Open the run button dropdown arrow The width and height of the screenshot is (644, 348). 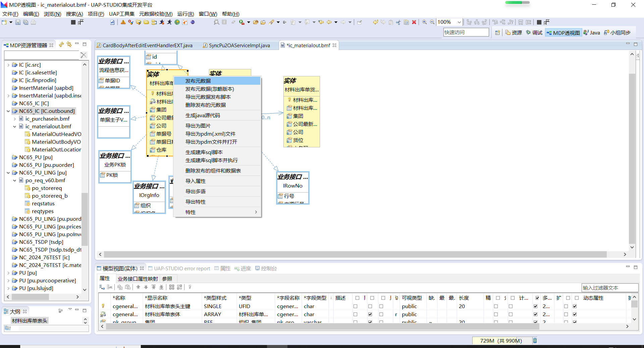(249, 22)
